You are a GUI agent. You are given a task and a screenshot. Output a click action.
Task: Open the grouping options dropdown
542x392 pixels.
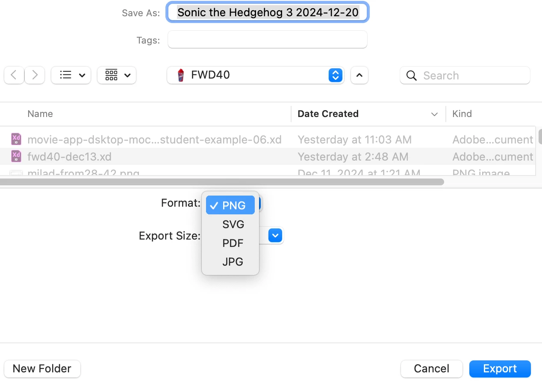pyautogui.click(x=117, y=76)
